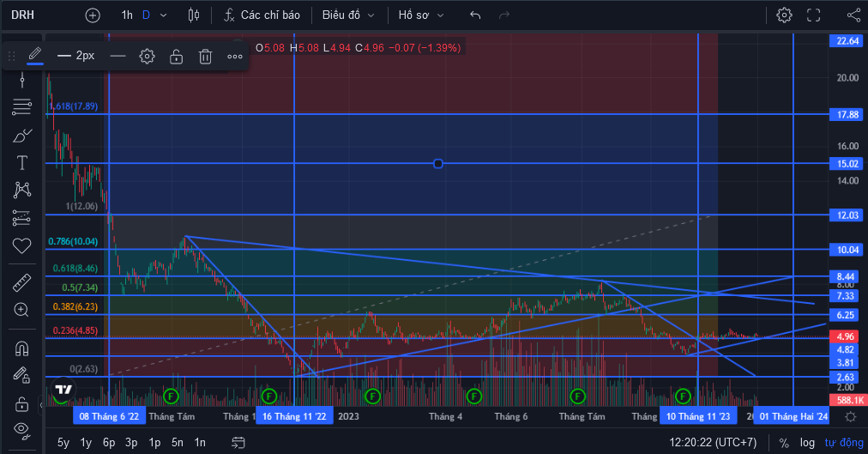Screen dimensions: 868x454
Task: Expand the Hồ sơ dropdown
Action: pos(421,15)
